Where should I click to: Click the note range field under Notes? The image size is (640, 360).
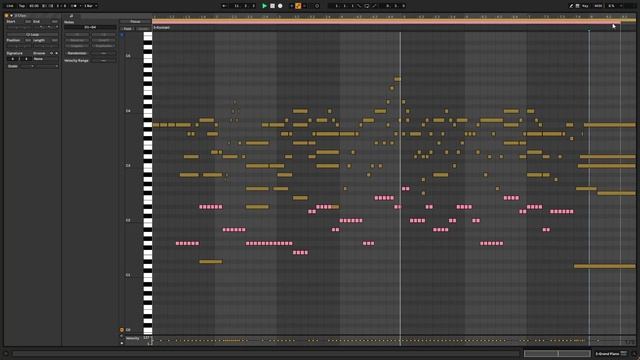[x=90, y=27]
